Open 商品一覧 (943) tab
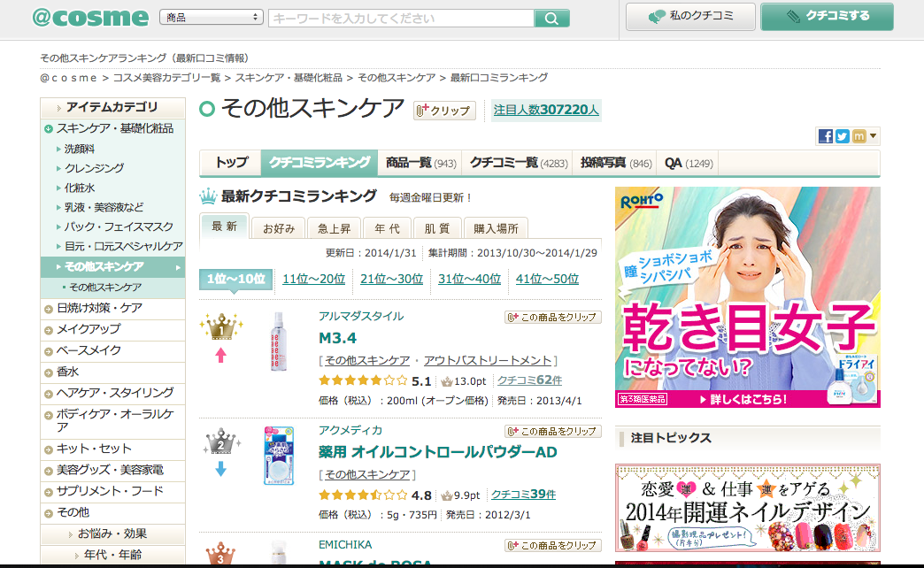The image size is (924, 568). pos(420,163)
